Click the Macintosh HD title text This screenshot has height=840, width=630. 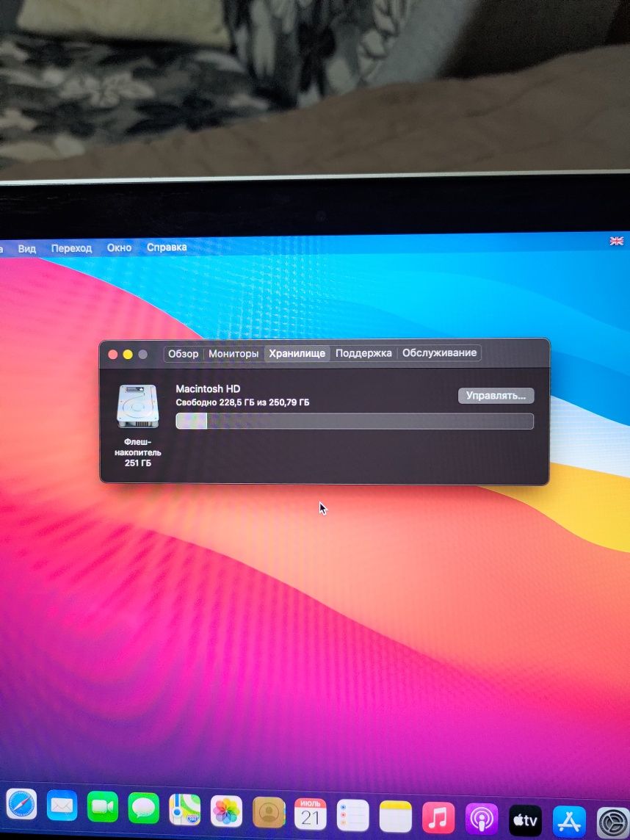point(208,389)
